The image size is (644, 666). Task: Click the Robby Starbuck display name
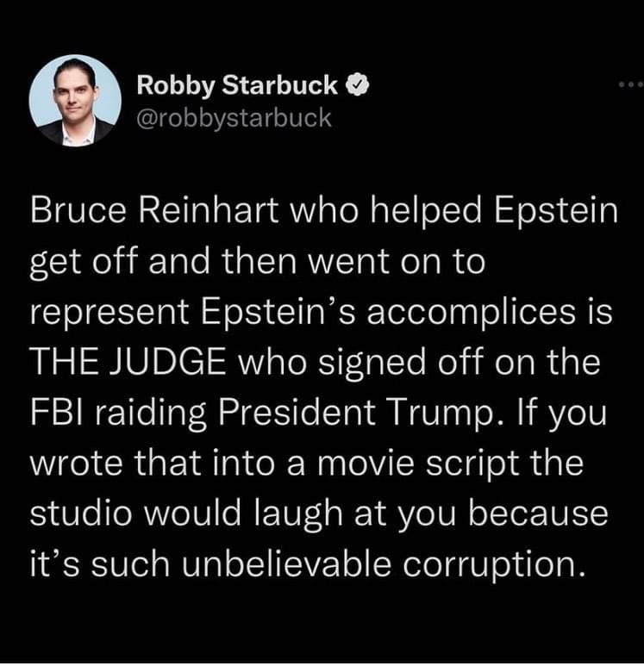pyautogui.click(x=238, y=86)
